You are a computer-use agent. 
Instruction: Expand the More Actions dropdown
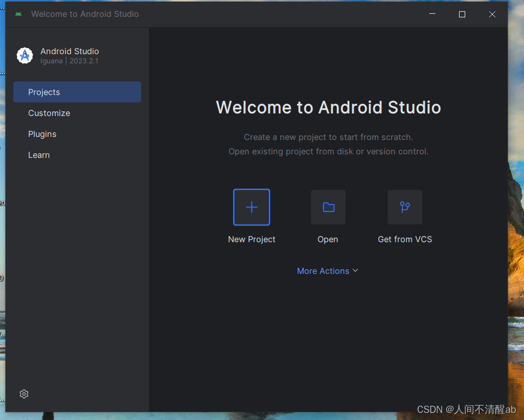[x=328, y=271]
